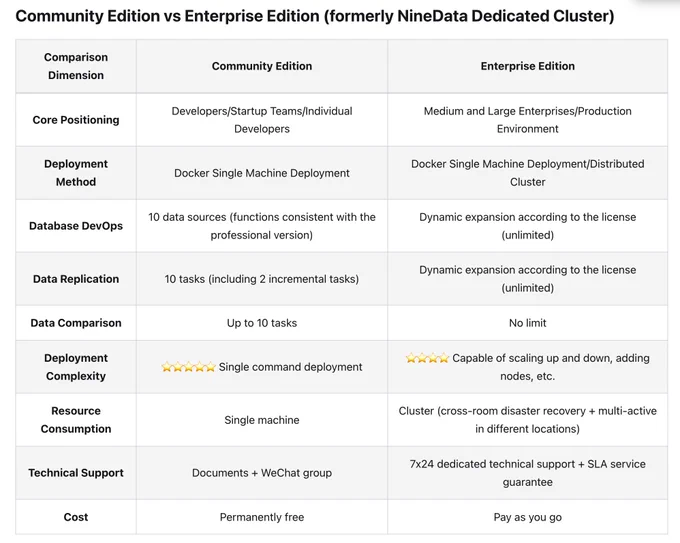Click the 'Documents + WeChat group' cell
The height and width of the screenshot is (543, 680).
pyautogui.click(x=262, y=473)
